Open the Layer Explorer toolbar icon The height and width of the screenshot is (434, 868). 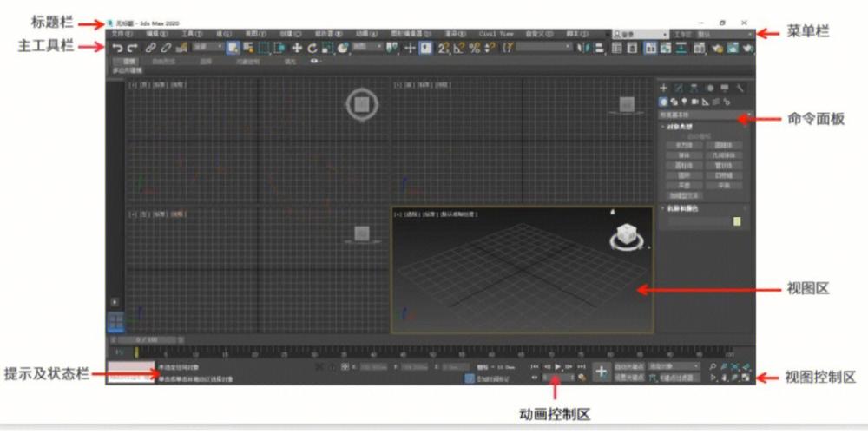[x=632, y=48]
